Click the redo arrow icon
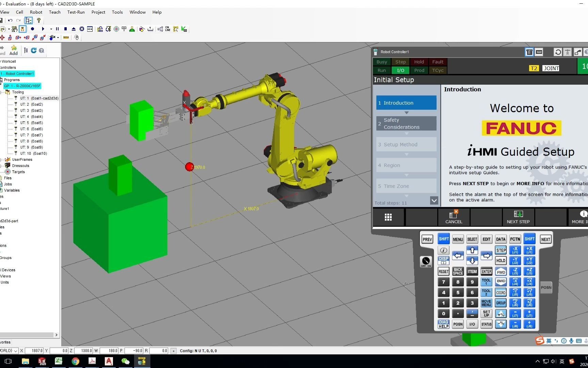588x368 pixels. pyautogui.click(x=18, y=20)
